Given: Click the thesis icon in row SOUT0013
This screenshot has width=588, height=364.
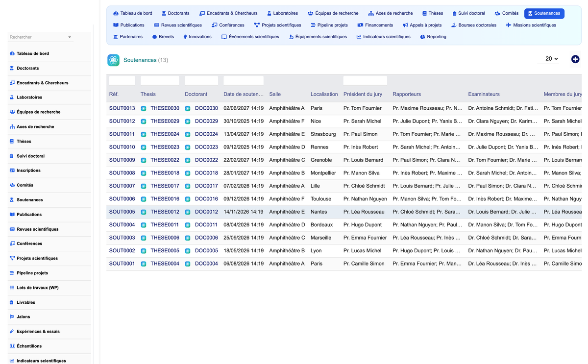Looking at the screenshot, I should 144,108.
